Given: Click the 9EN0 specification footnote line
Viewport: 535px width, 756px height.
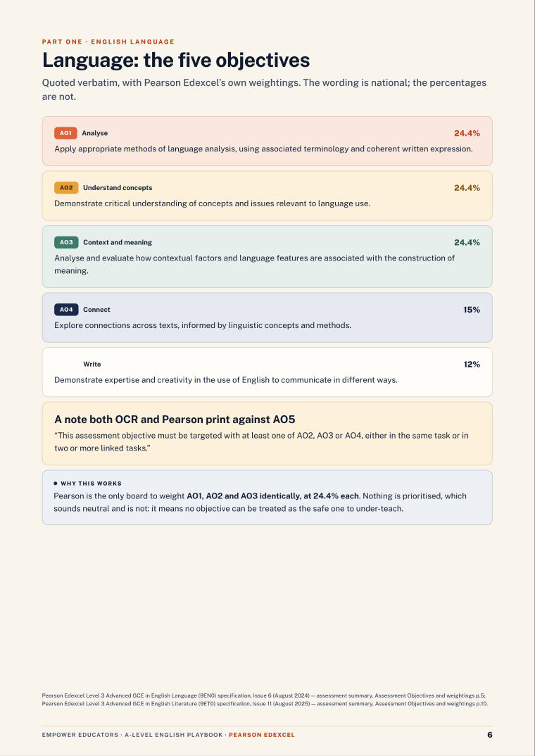Looking at the screenshot, I should (x=264, y=695).
